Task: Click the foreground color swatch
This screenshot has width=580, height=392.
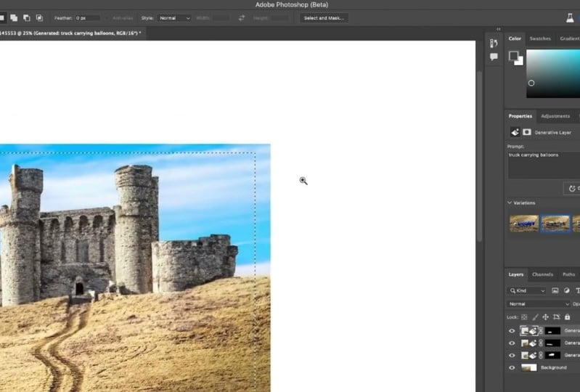Action: pyautogui.click(x=513, y=56)
